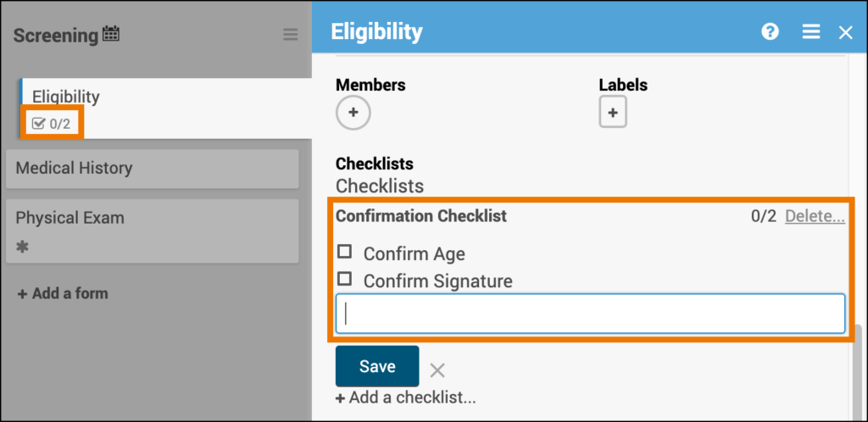
Task: Open the Medical History form card
Action: coord(152,169)
